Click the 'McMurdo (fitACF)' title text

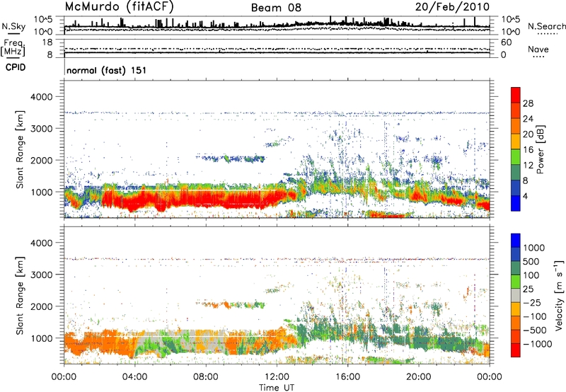click(x=119, y=7)
